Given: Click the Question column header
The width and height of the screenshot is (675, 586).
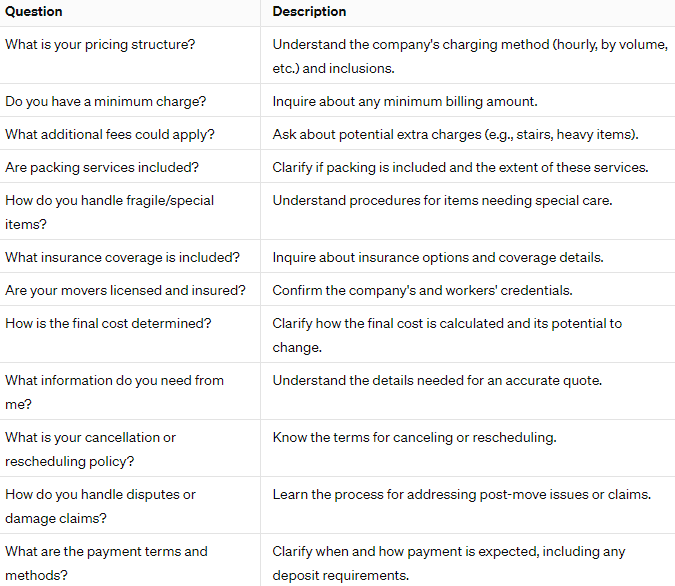Looking at the screenshot, I should click(34, 12).
